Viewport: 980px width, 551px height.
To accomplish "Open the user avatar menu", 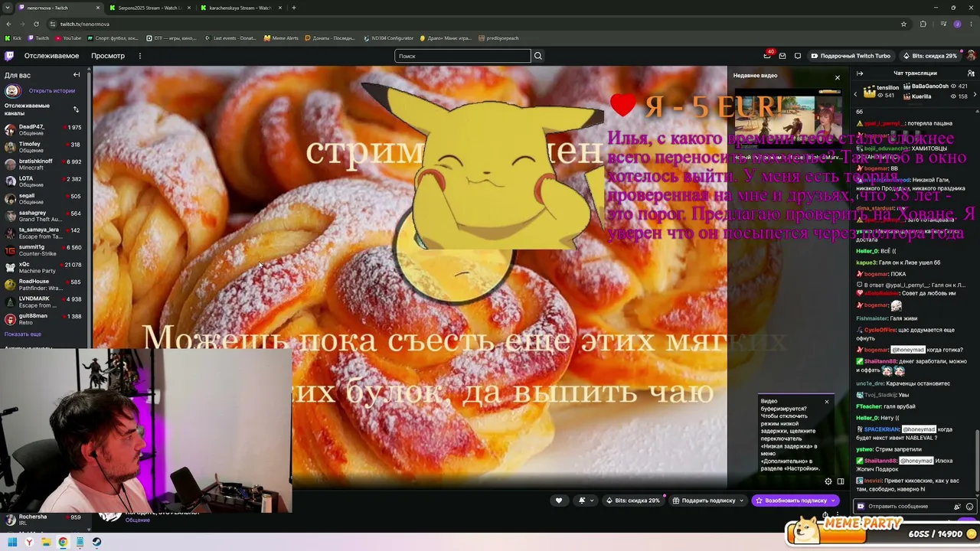I will point(971,56).
